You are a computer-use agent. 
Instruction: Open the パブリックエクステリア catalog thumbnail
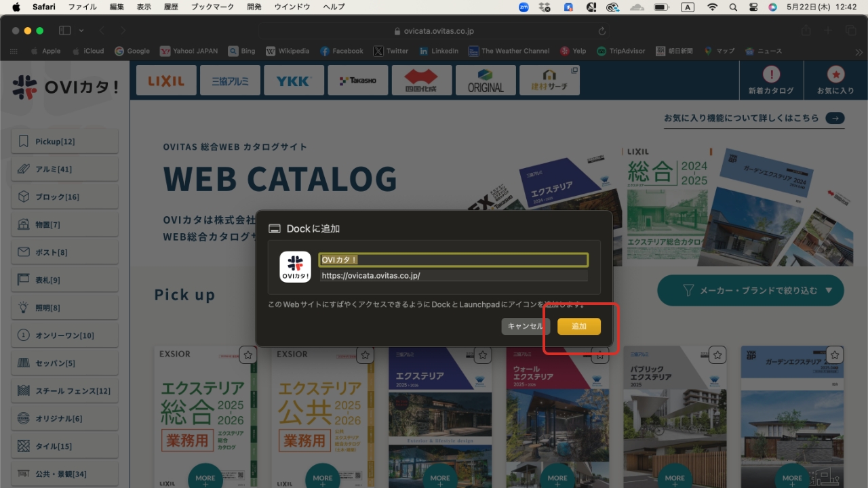[x=675, y=417]
